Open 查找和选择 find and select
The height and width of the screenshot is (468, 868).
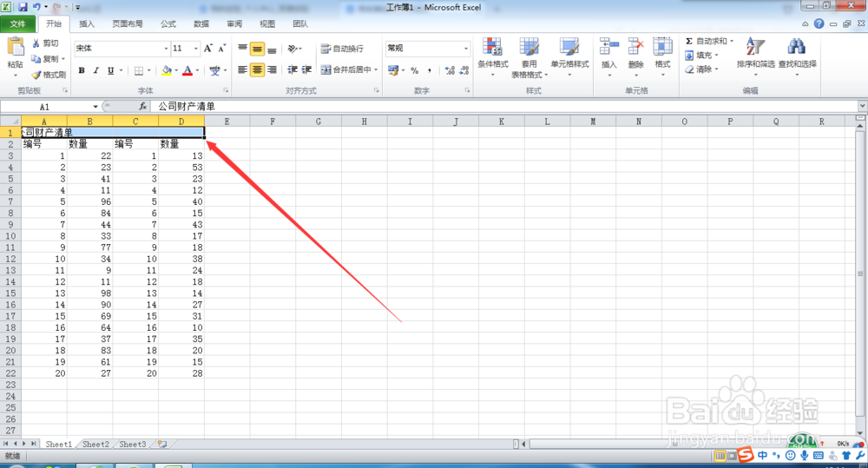click(797, 56)
